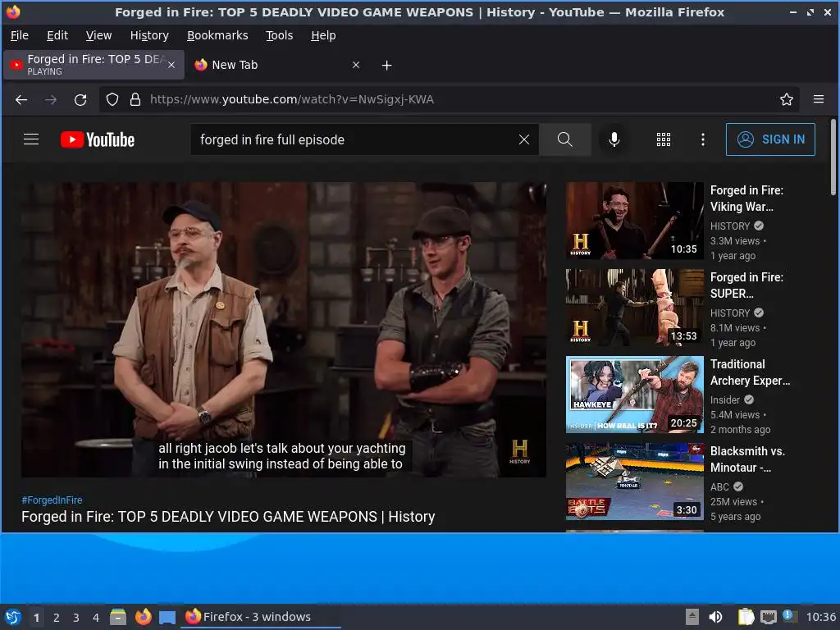Click the show desktop taskbar icon
Viewport: 840px width, 630px height.
[167, 617]
